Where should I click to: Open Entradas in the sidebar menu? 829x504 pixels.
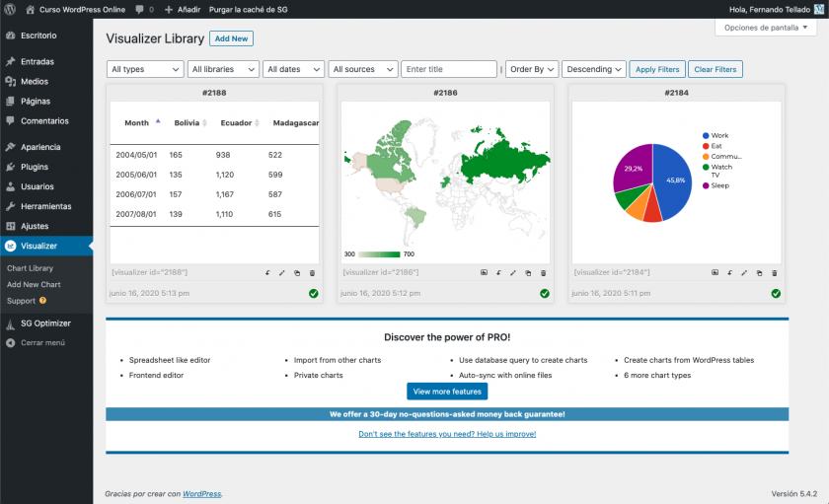[38, 61]
